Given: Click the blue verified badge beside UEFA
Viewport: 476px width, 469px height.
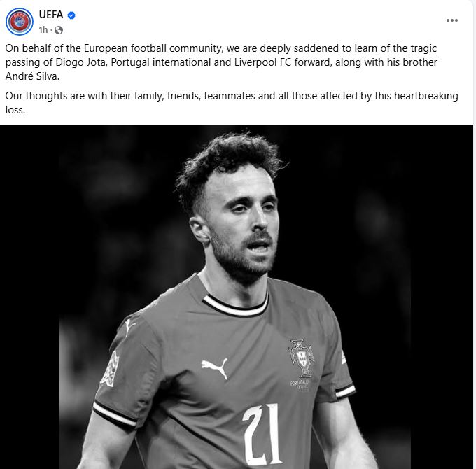Looking at the screenshot, I should [71, 15].
